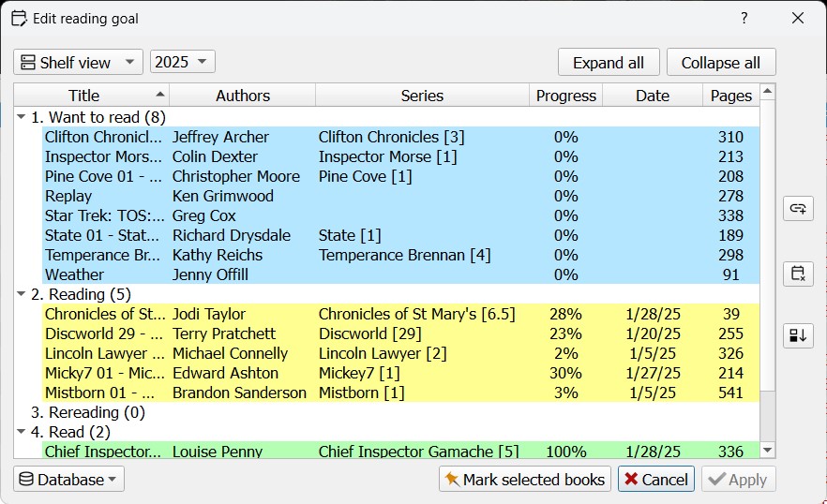Click the Collapse all button
The height and width of the screenshot is (504, 827).
coord(721,63)
